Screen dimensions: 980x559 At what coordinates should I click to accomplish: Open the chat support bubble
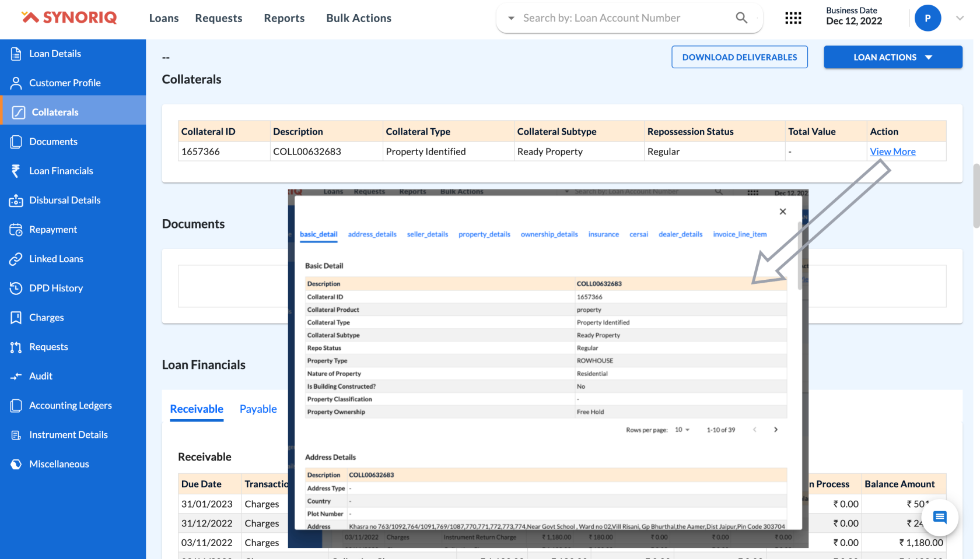(x=940, y=517)
